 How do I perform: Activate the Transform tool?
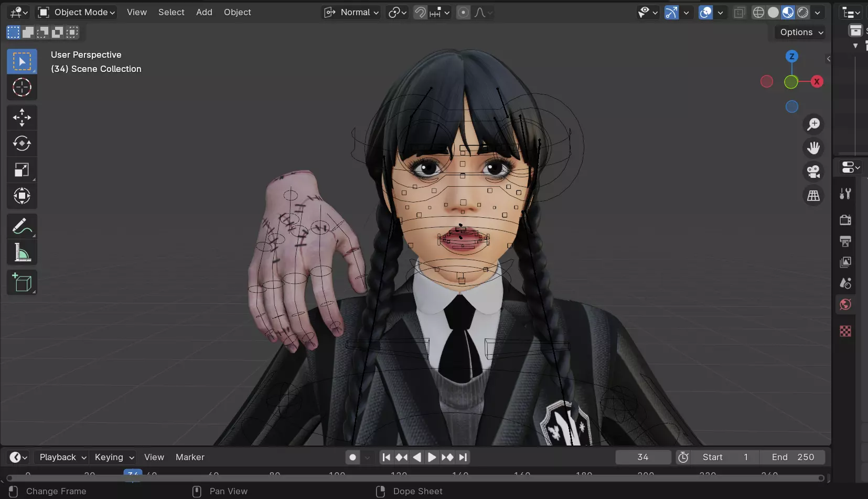(22, 196)
